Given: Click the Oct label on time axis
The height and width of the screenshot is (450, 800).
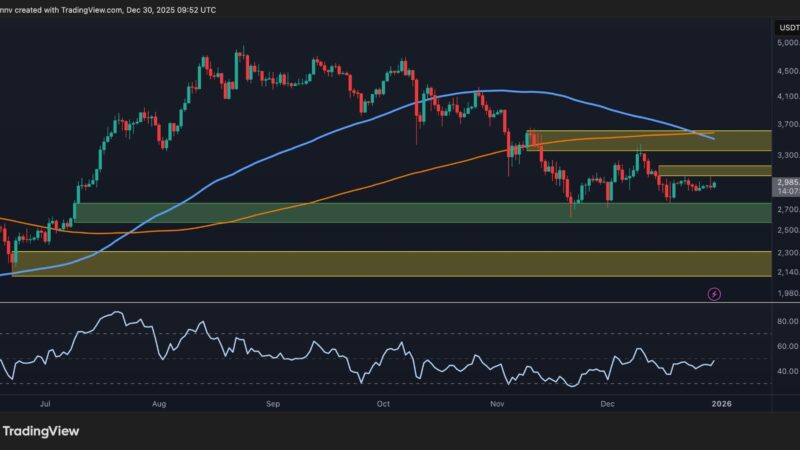Looking at the screenshot, I should (383, 404).
